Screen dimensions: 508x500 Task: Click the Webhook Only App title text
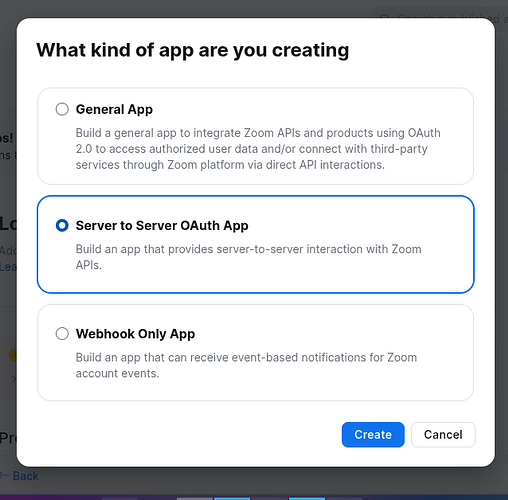pyautogui.click(x=135, y=334)
